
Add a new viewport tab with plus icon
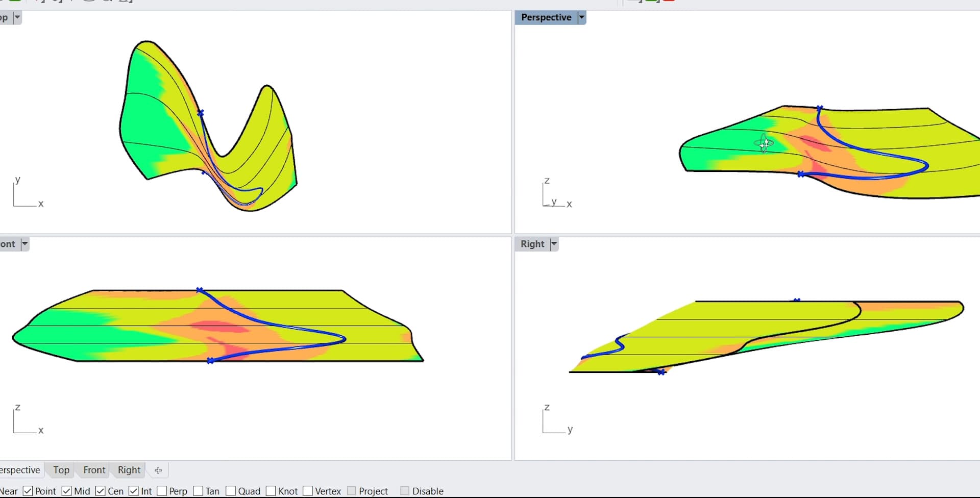(158, 470)
